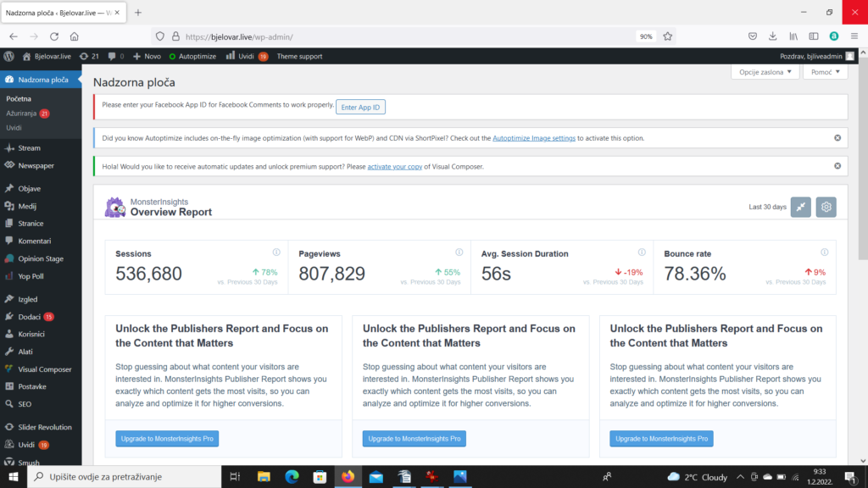
Task: Open Uvidi insights sidebar menu with badge
Action: [x=41, y=445]
